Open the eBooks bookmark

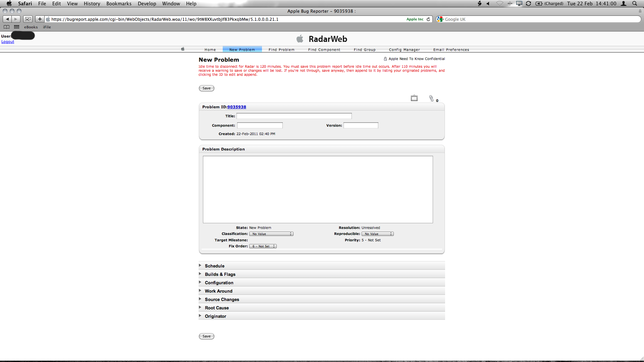[31, 27]
